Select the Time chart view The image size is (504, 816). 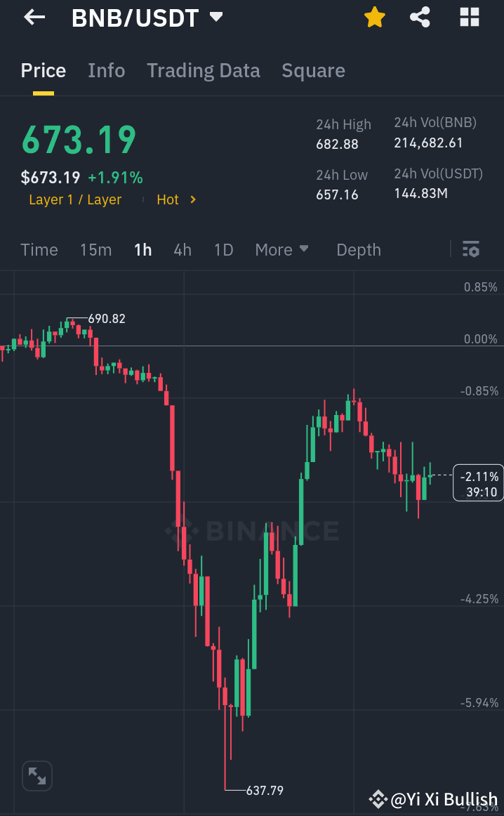tap(39, 249)
